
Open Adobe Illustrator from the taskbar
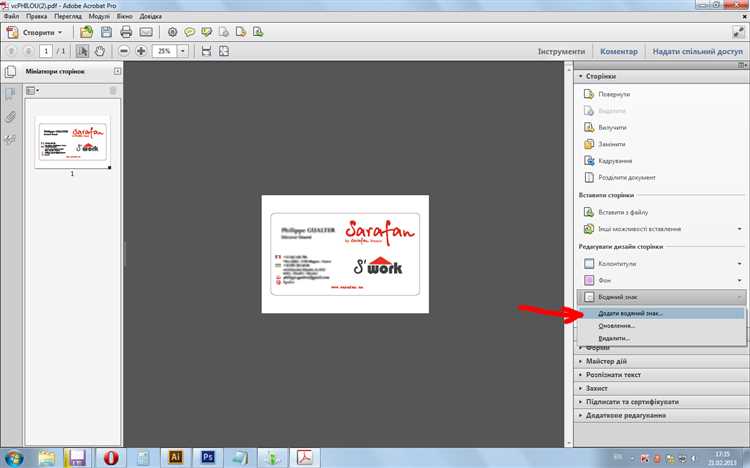[x=176, y=457]
